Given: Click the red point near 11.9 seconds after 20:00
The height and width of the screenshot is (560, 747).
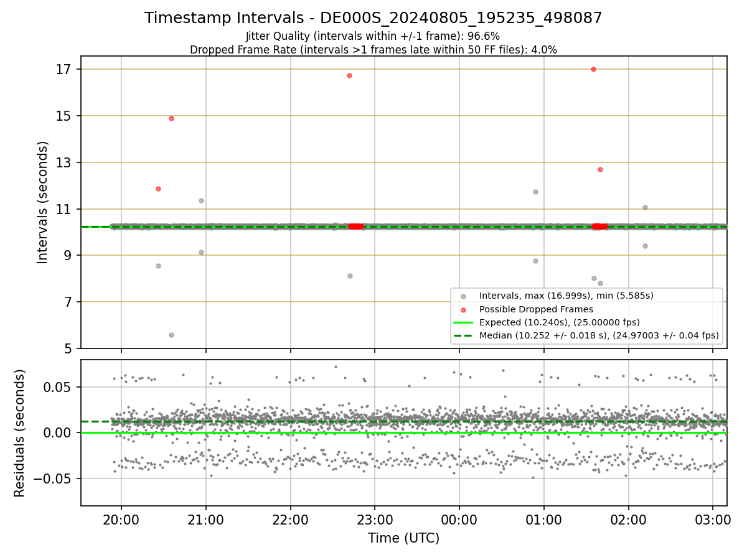Looking at the screenshot, I should (x=158, y=189).
